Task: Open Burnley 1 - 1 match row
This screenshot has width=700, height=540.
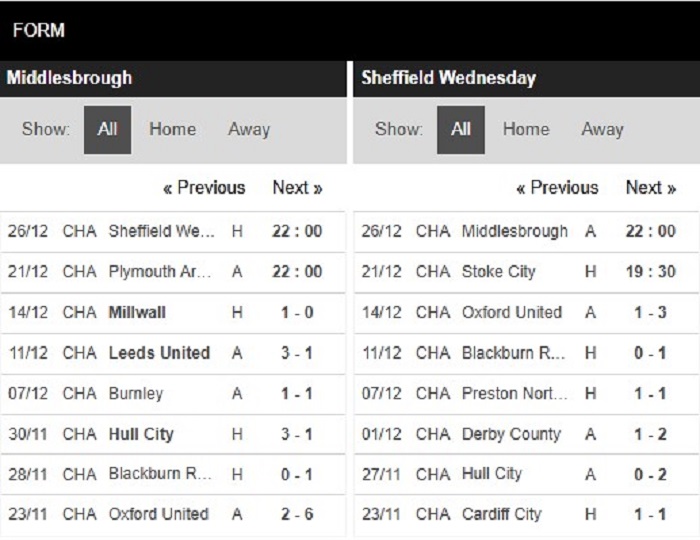Action: click(x=173, y=394)
